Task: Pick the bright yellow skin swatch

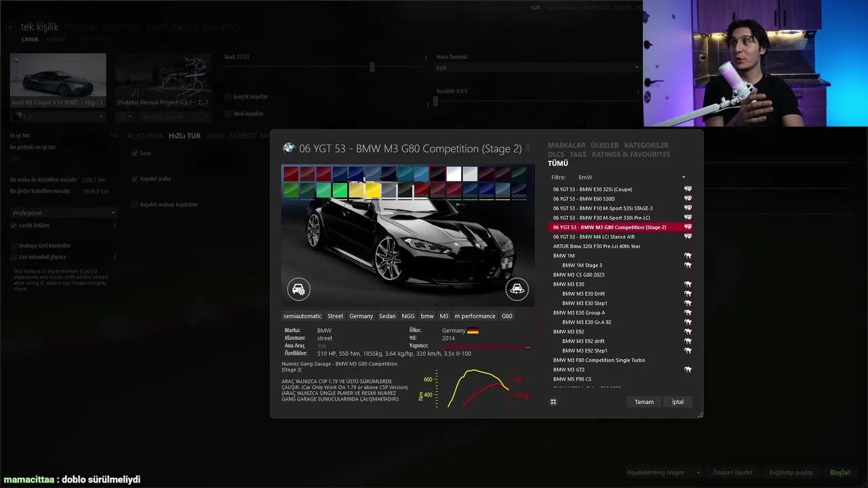Action: 372,190
